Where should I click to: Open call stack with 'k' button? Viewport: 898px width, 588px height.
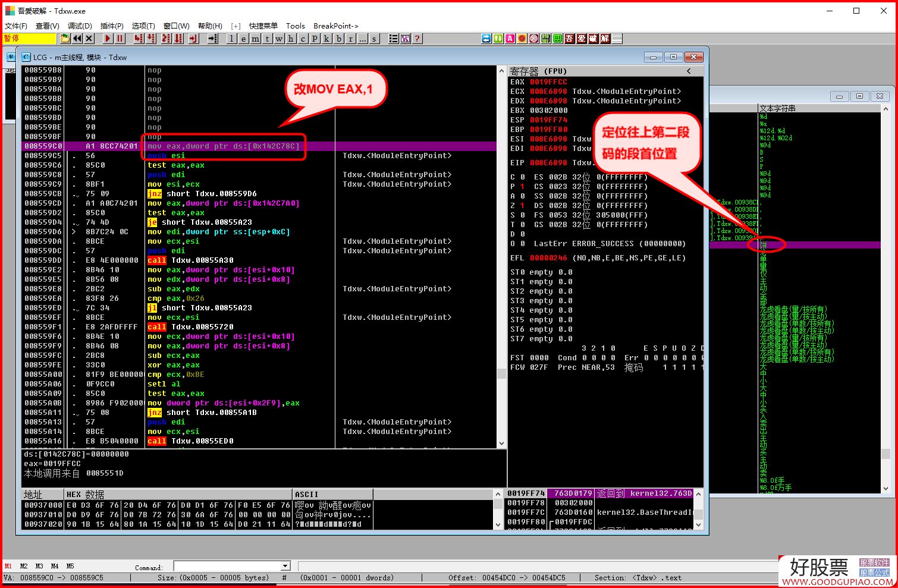(326, 39)
